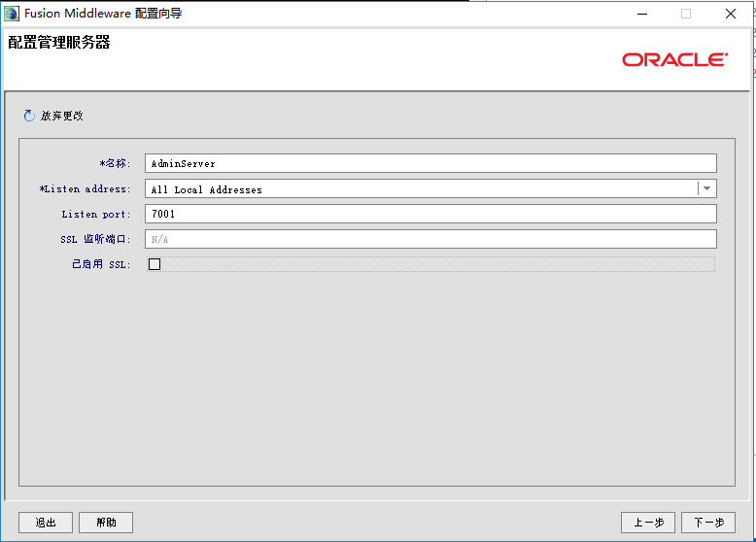The width and height of the screenshot is (756, 542).
Task: Click the *Listen address: label
Action: [x=85, y=188]
